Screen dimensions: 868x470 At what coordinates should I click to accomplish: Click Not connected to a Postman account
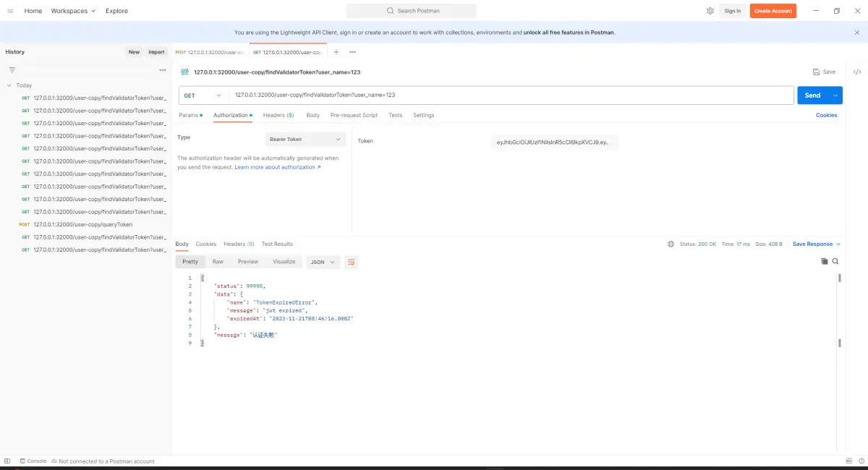tap(103, 461)
